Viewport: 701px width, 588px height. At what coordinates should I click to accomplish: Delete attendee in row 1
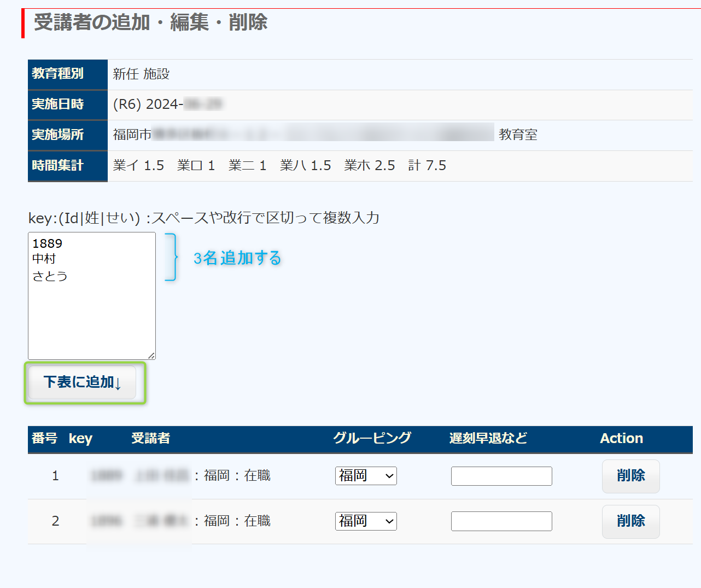point(630,476)
